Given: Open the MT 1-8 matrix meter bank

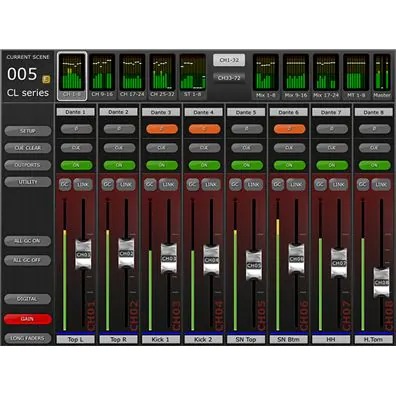Looking at the screenshot, I should [356, 76].
